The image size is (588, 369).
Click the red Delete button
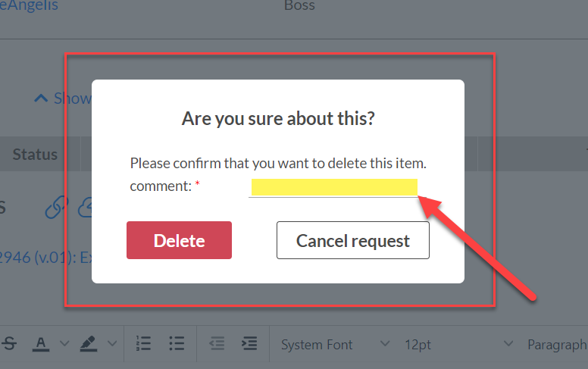179,240
